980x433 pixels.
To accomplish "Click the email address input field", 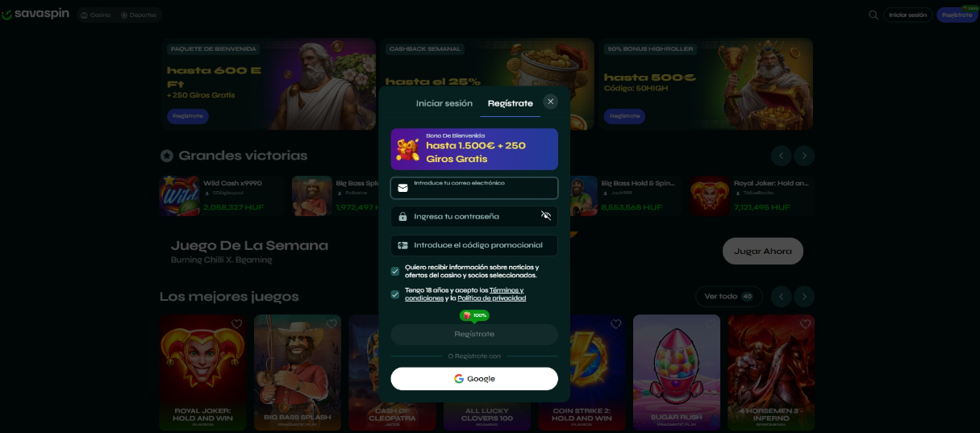I will [474, 188].
